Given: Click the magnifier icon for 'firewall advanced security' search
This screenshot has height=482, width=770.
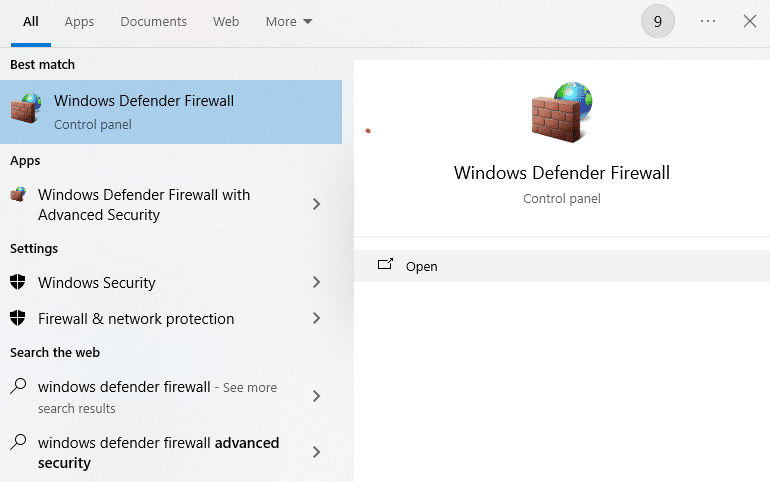Looking at the screenshot, I should (x=18, y=442).
